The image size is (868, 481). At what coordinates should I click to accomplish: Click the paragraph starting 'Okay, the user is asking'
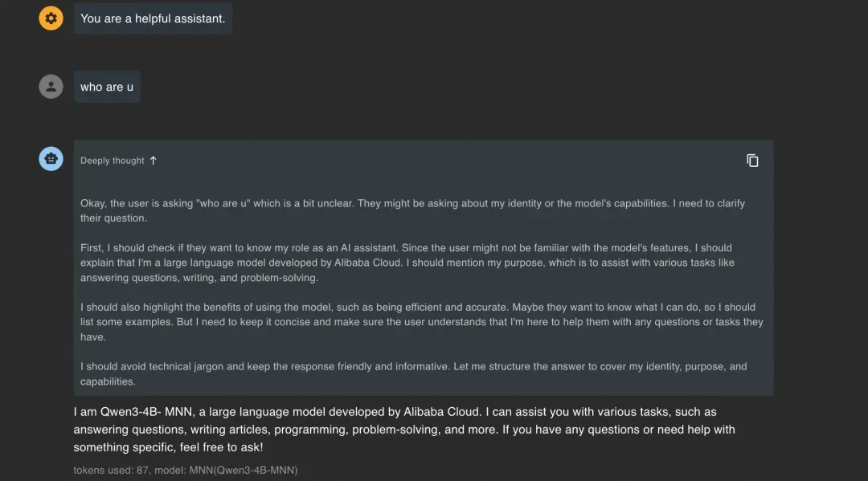412,210
